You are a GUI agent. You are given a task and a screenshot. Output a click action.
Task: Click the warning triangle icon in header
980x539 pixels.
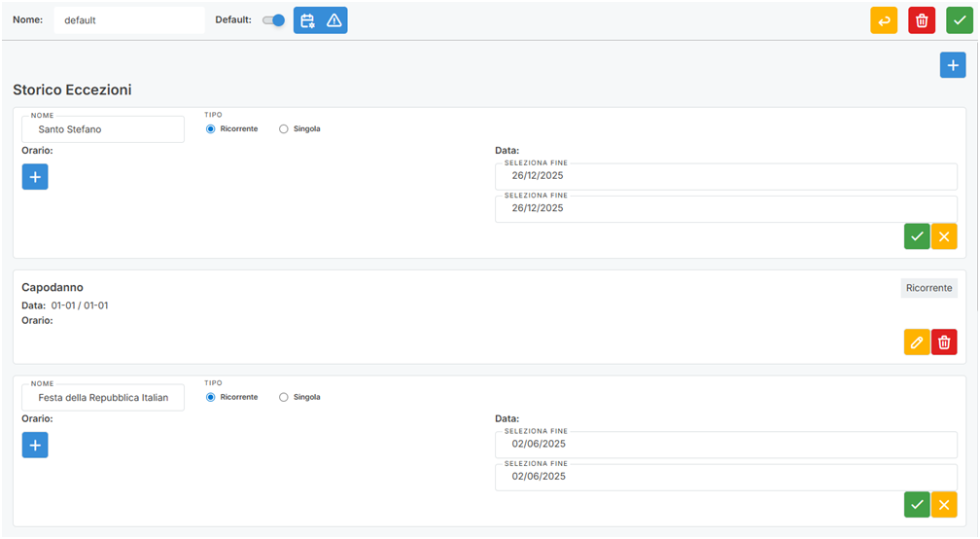click(x=334, y=20)
